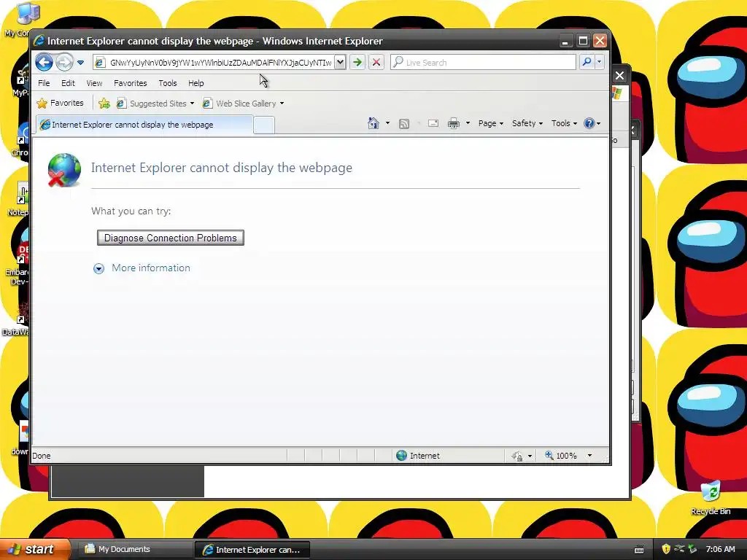Screen dimensions: 747x560
Task: Click the security shield tray icon
Action: [666, 549]
